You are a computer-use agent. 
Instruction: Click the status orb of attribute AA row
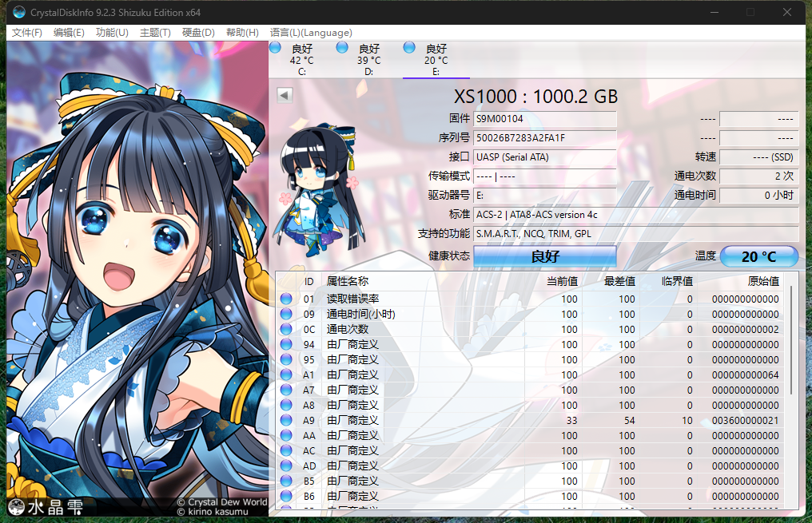(x=286, y=435)
